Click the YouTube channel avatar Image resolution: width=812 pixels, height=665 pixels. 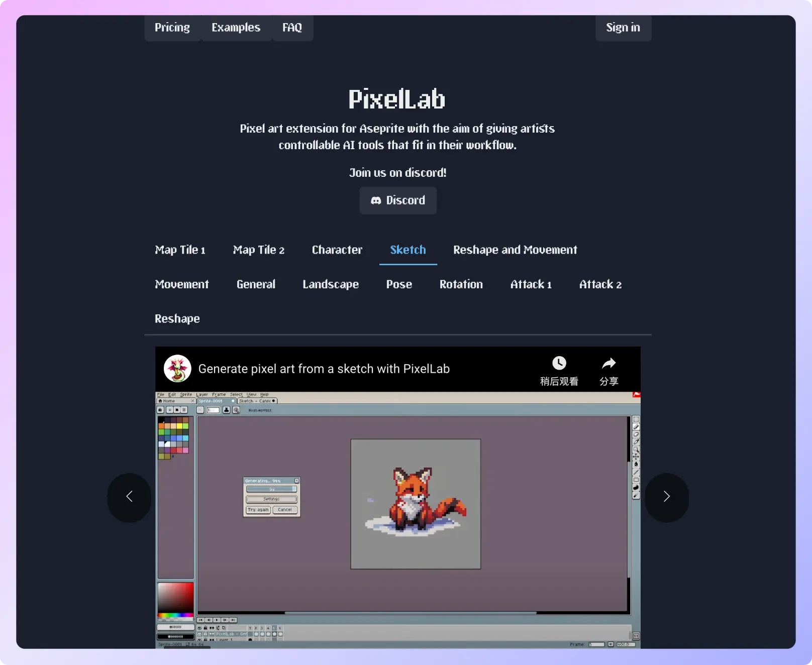177,369
